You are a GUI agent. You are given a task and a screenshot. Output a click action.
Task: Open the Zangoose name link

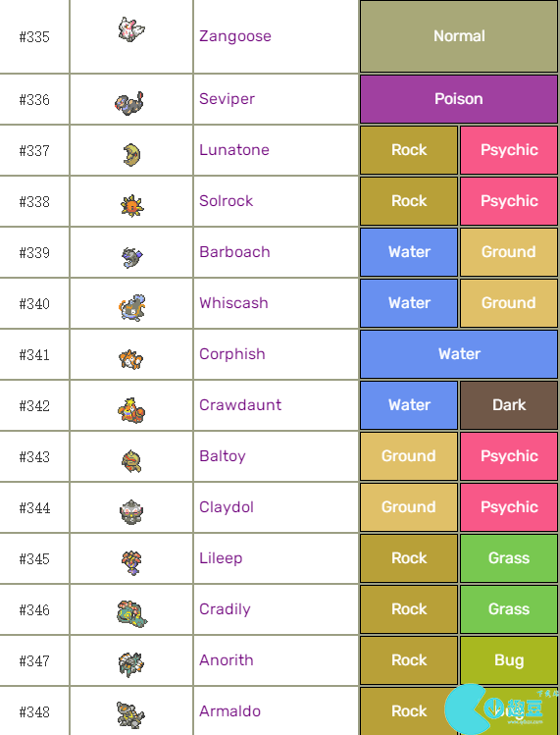235,36
